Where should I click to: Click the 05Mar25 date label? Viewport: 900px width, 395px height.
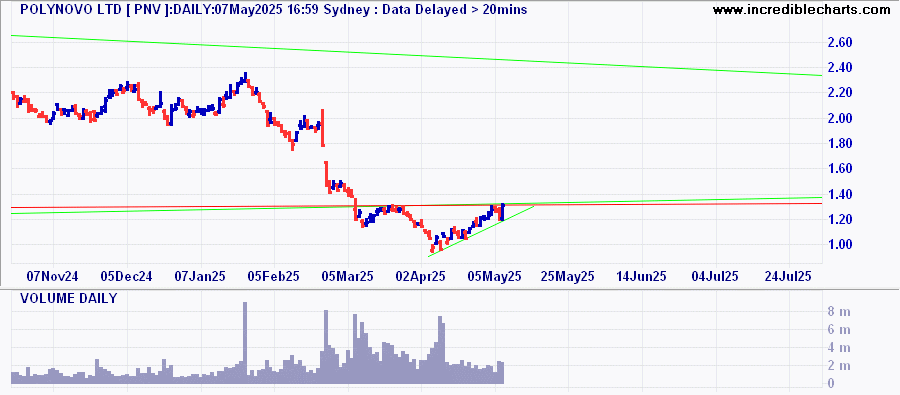[348, 277]
